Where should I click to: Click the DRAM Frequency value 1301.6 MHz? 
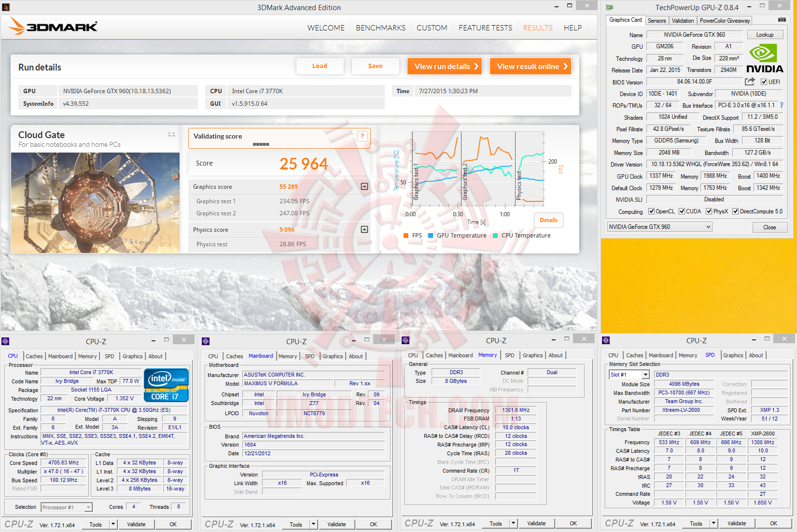[x=516, y=410]
